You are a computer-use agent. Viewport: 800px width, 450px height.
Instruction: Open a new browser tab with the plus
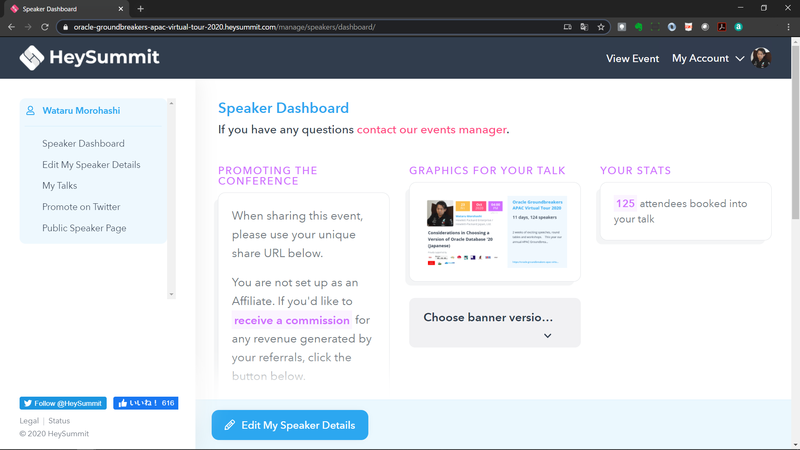tap(140, 9)
